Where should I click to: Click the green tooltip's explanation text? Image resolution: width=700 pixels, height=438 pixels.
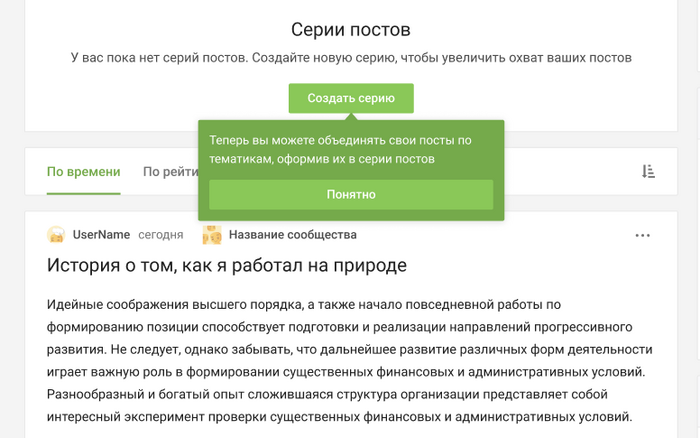click(x=340, y=150)
